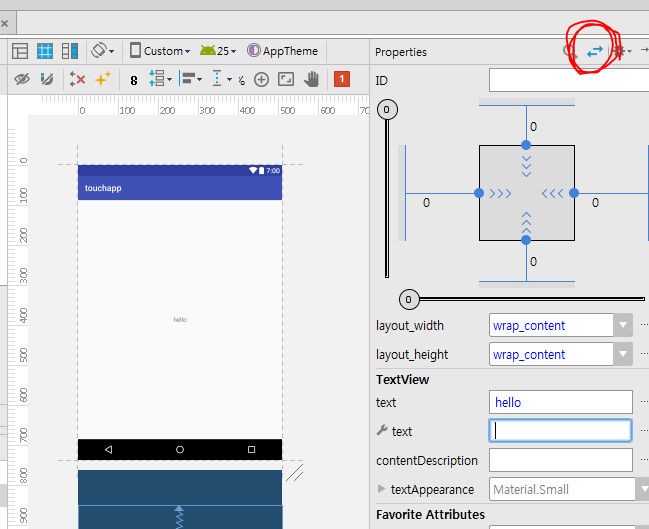
Task: Open the guidelines dropdown
Action: pos(221,79)
